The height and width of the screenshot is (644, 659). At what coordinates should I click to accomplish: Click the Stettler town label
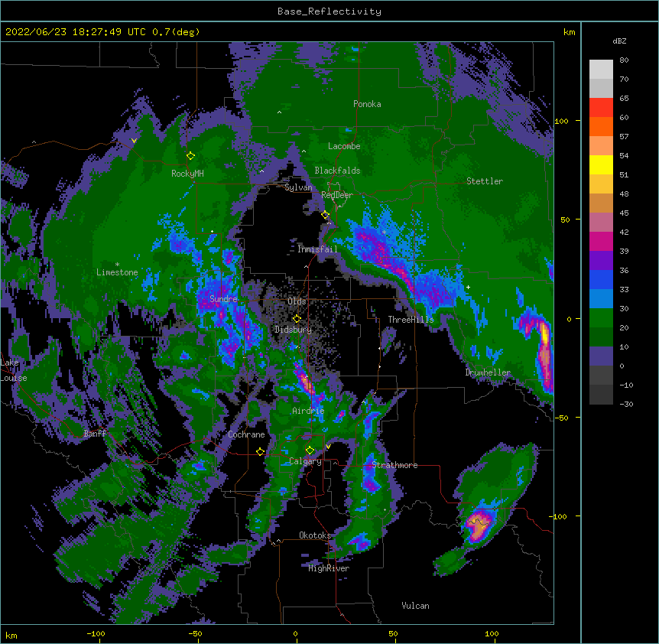tap(485, 181)
